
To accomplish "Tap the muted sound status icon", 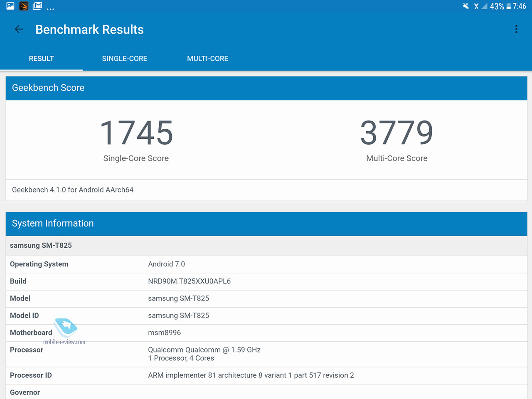I will [466, 6].
